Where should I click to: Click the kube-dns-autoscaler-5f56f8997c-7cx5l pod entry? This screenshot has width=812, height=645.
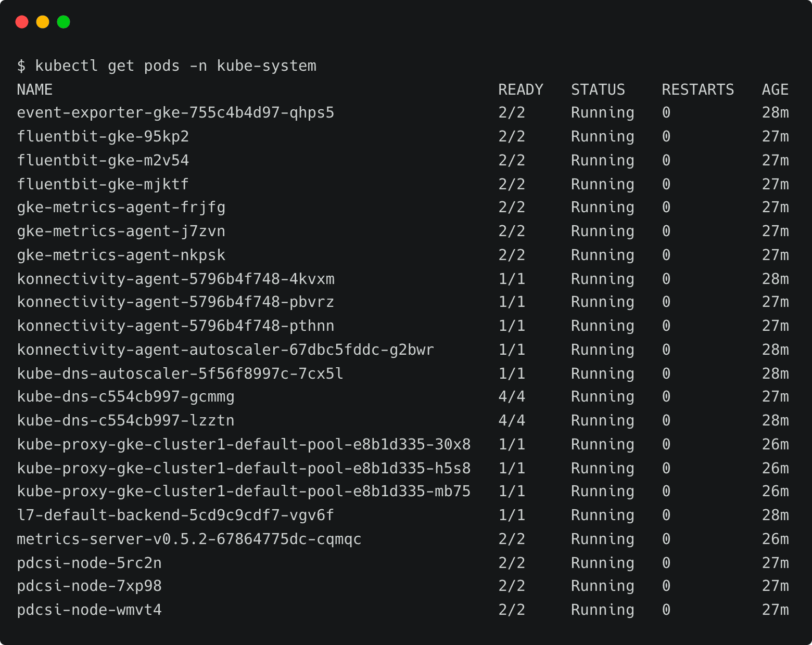(x=180, y=373)
